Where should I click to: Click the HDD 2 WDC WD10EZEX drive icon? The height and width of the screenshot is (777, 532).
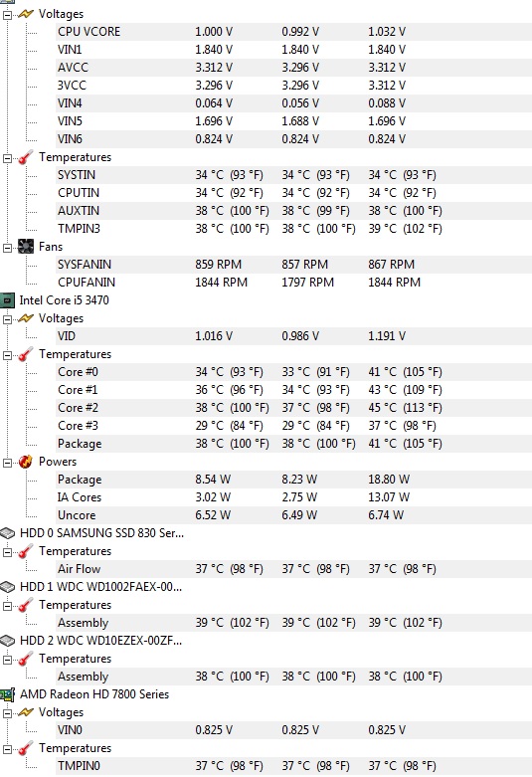pos(7,641)
